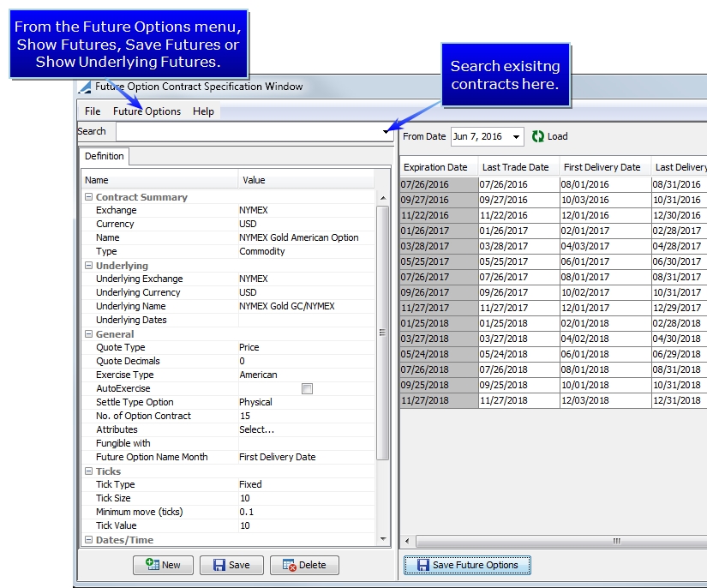Screen dimensions: 707x588
Task: Click the Delete button
Action: click(x=304, y=565)
